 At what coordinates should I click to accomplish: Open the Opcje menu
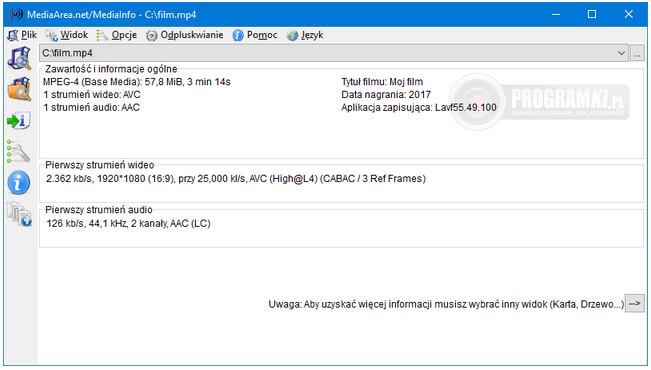click(117, 35)
